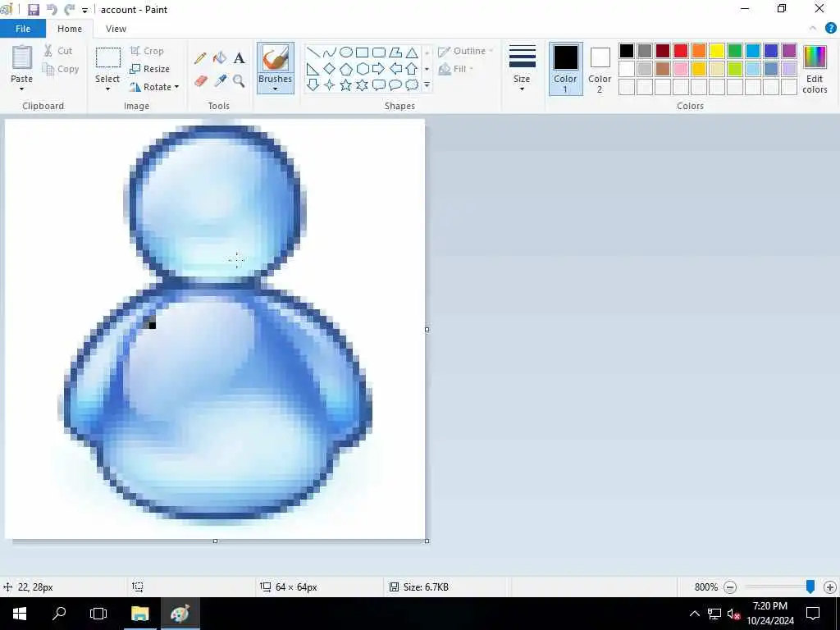Pick the green color swatch
Image resolution: width=840 pixels, height=630 pixels.
click(735, 51)
